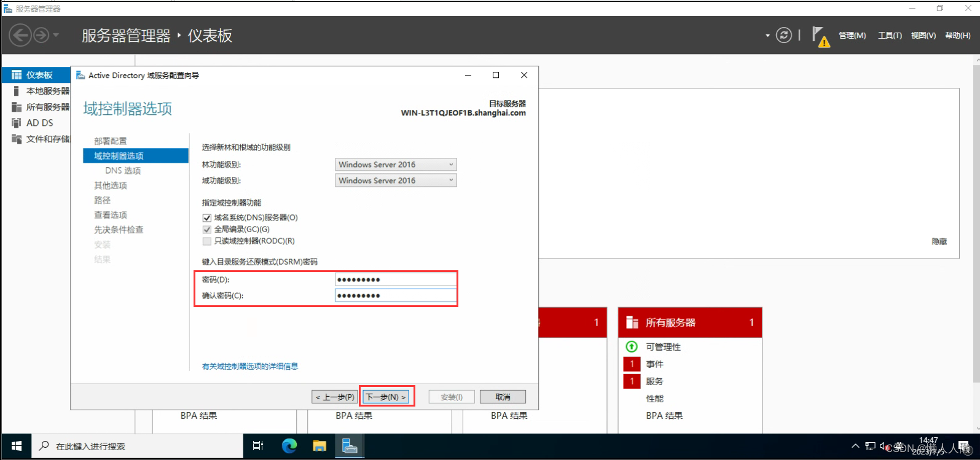Toggle 全局编录(GC) checkbox
The image size is (980, 460).
tap(207, 230)
